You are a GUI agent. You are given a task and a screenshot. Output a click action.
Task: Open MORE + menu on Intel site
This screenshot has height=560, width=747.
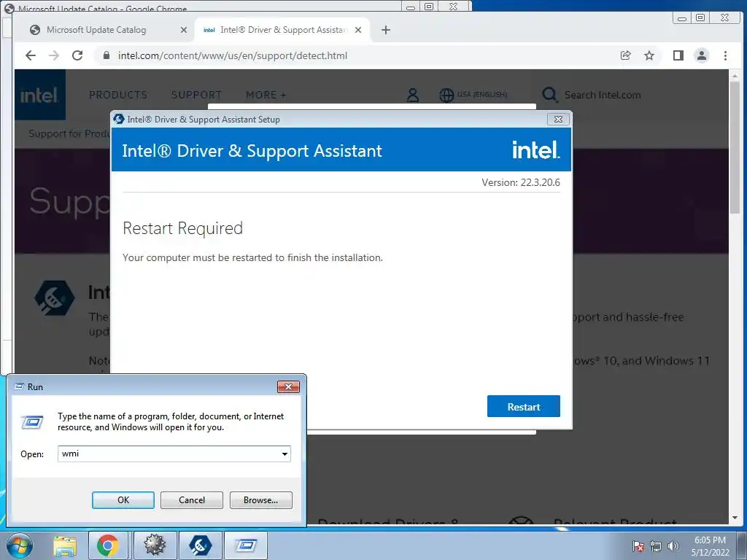(266, 95)
